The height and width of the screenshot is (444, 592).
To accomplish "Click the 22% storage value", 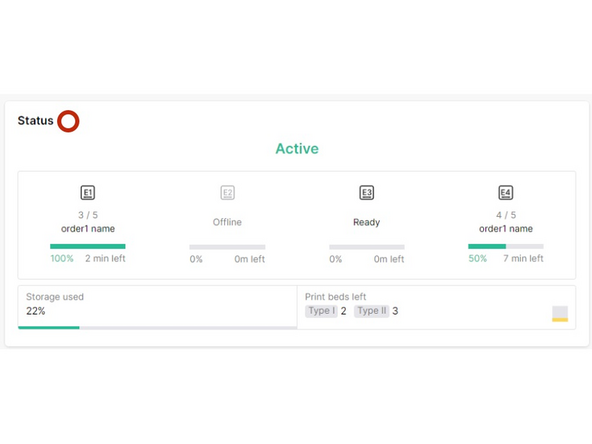I will tap(35, 311).
